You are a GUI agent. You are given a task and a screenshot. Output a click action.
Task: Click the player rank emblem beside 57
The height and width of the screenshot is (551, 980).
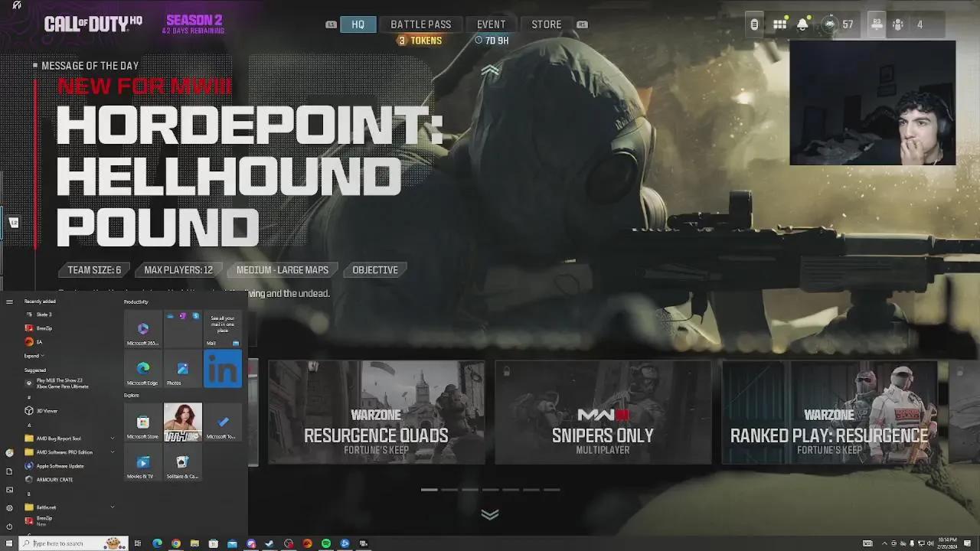(x=830, y=24)
